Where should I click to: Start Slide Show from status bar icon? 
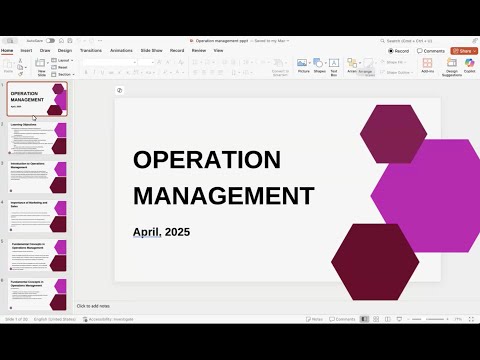(x=399, y=319)
